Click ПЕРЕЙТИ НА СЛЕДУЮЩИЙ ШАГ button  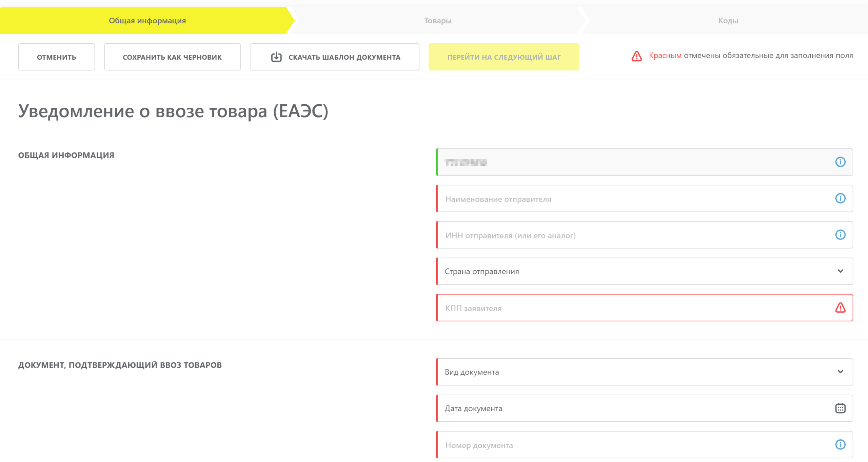(x=504, y=57)
